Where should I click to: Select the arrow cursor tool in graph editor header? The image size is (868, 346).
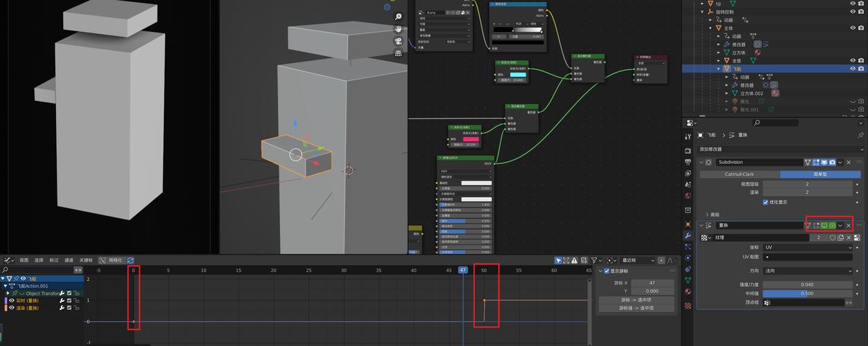(558, 260)
